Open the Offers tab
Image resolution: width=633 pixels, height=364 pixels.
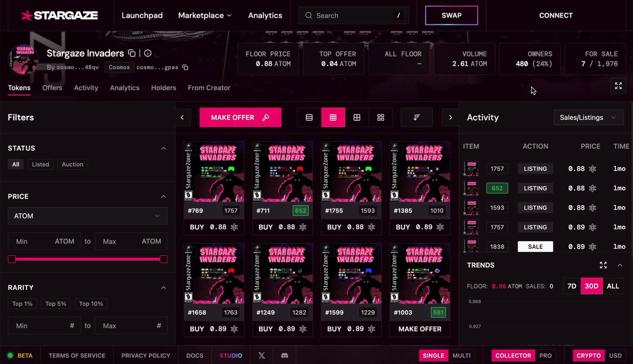(x=52, y=88)
